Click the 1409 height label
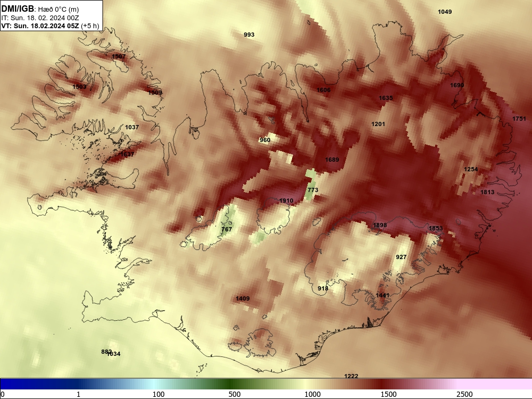 pyautogui.click(x=243, y=298)
